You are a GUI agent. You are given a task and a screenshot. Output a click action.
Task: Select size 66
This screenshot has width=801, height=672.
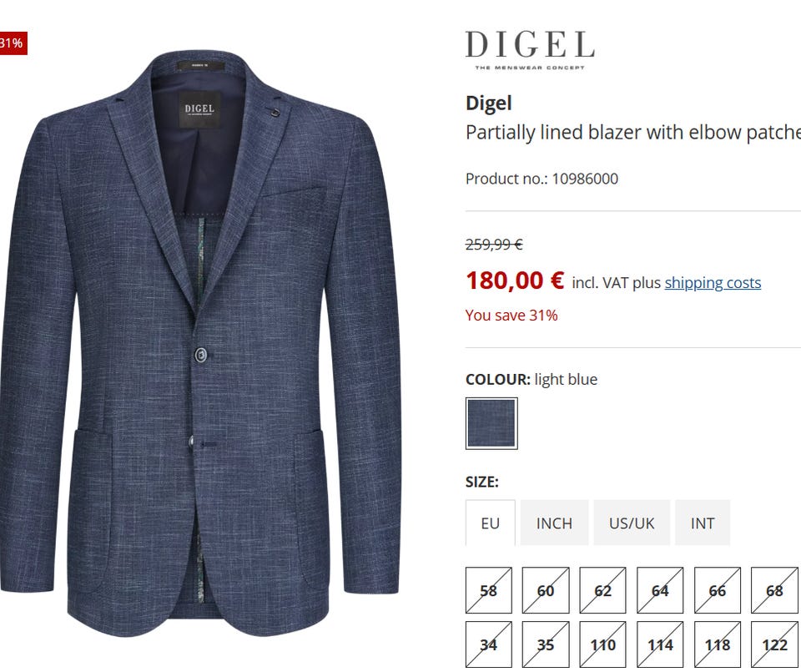[x=718, y=591]
